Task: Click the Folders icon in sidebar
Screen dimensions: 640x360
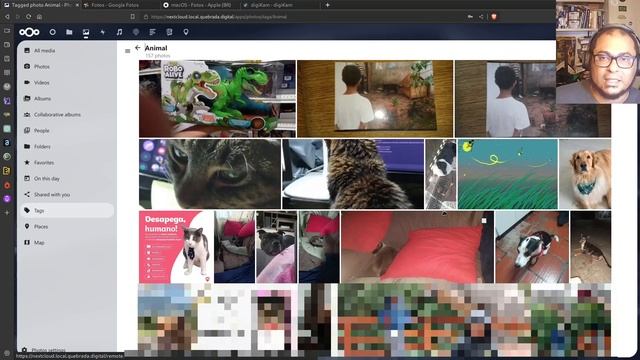Action: click(x=27, y=146)
